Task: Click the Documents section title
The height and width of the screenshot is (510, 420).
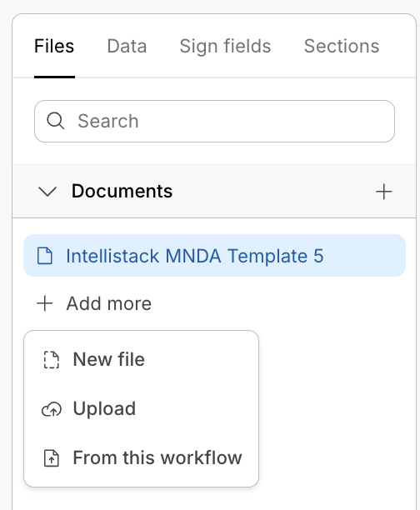Action: pyautogui.click(x=122, y=191)
